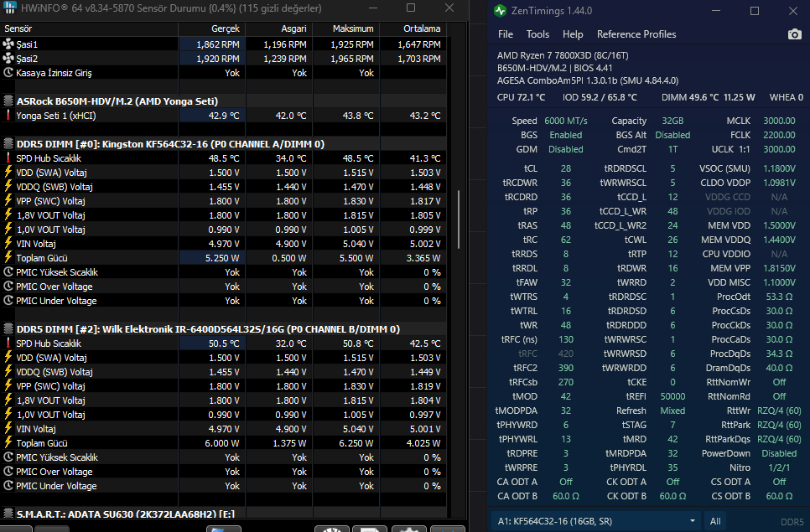Click lightning icon of Kingston DIMM Toplam Gücü

(x=8, y=258)
